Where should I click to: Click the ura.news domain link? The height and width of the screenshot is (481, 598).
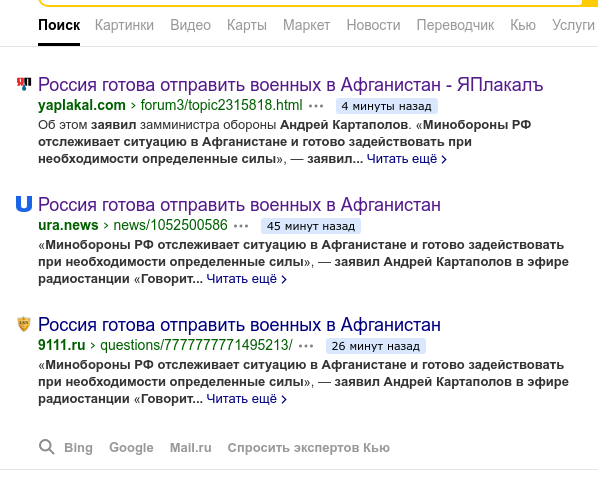click(x=68, y=225)
